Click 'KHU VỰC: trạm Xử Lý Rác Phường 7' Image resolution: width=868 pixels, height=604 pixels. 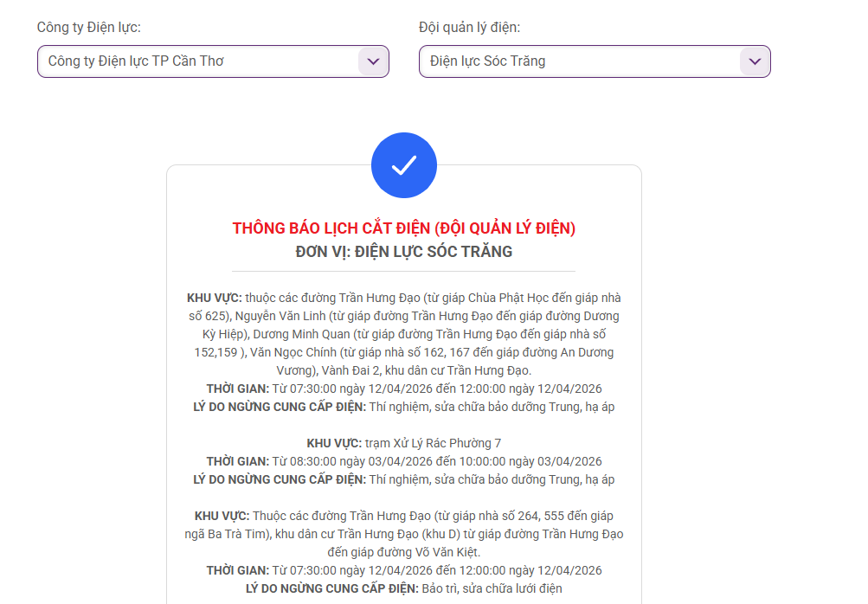coord(403,443)
